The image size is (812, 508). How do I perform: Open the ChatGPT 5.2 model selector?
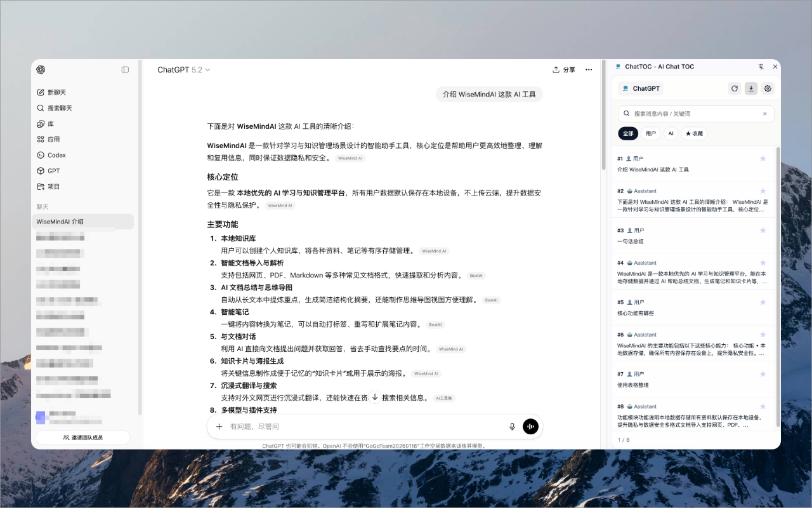(184, 70)
